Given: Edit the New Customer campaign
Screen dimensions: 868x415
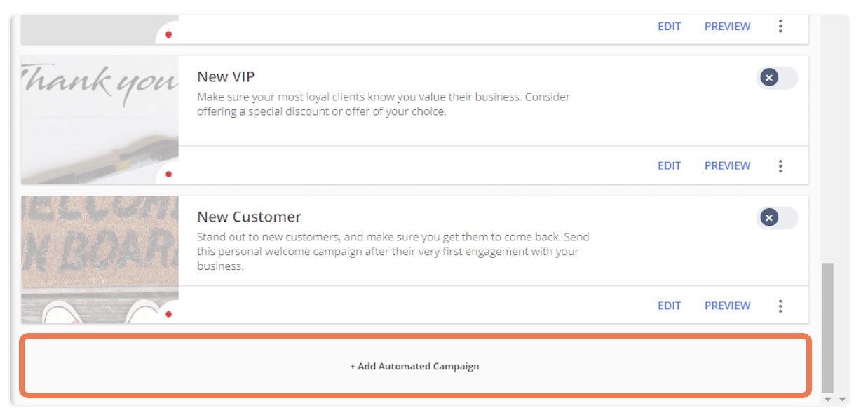Looking at the screenshot, I should [x=669, y=306].
